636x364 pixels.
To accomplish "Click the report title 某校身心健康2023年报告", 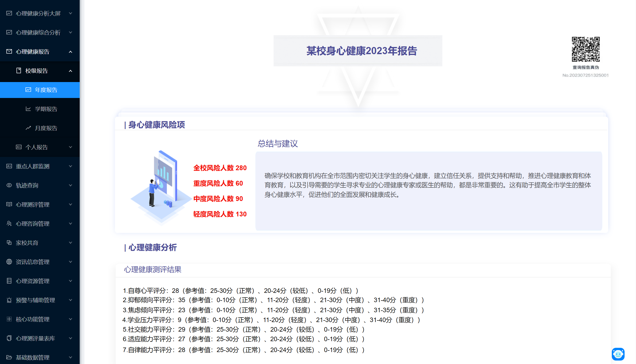I will (361, 51).
